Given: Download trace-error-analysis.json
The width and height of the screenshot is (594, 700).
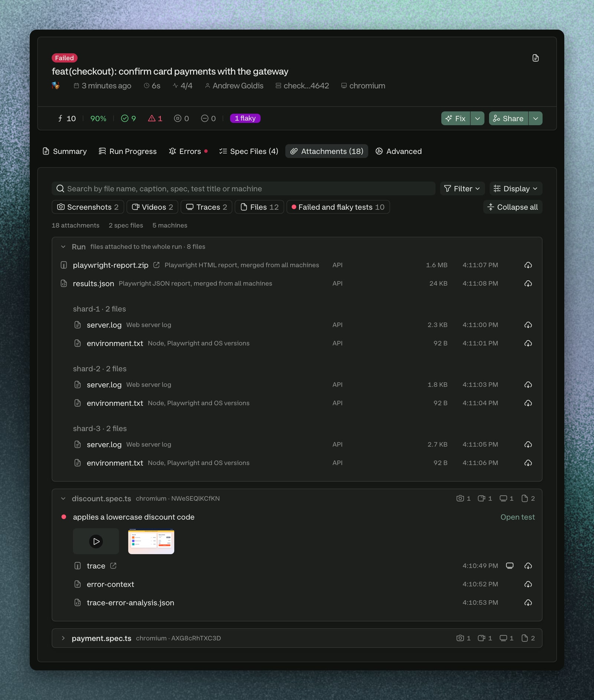Looking at the screenshot, I should point(528,603).
